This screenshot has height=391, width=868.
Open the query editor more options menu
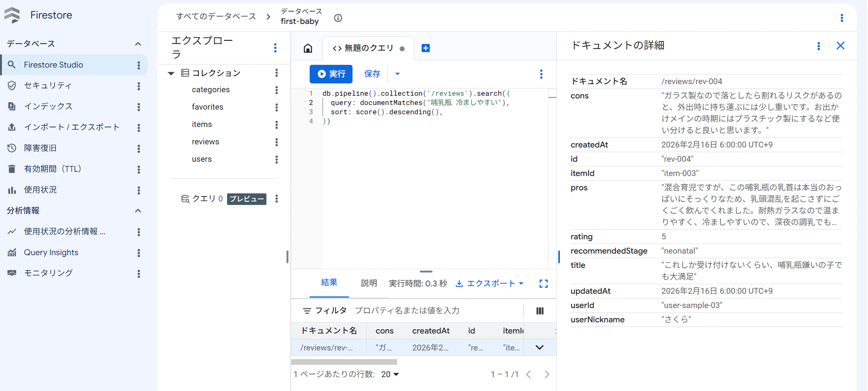541,74
